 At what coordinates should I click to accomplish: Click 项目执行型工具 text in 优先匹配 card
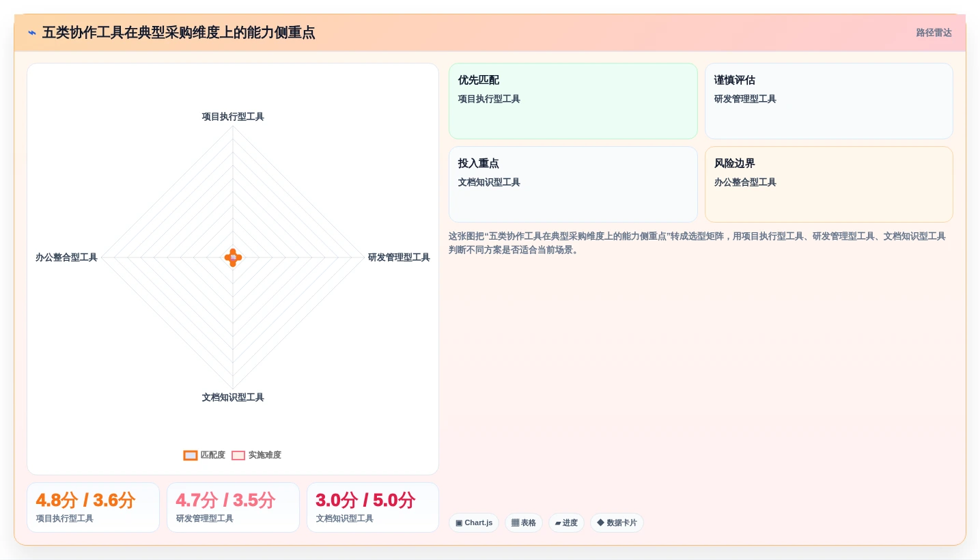point(489,99)
